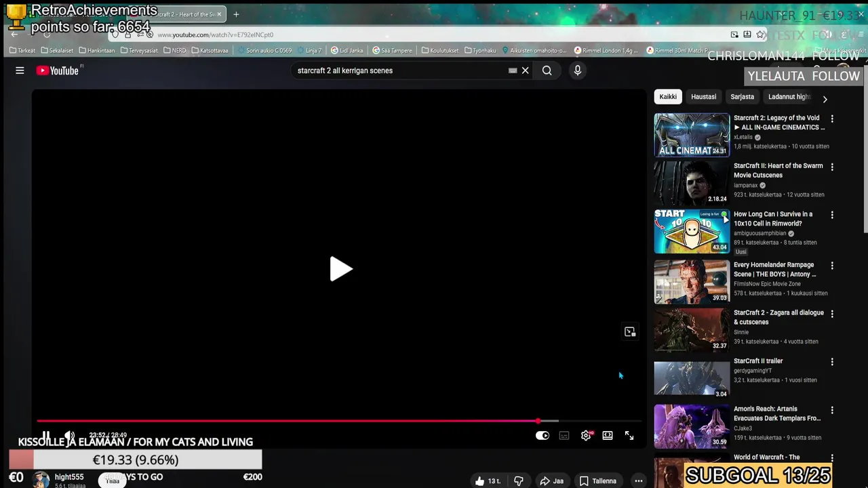Open the Sää Tampere bookmark
The height and width of the screenshot is (488, 868).
(392, 50)
